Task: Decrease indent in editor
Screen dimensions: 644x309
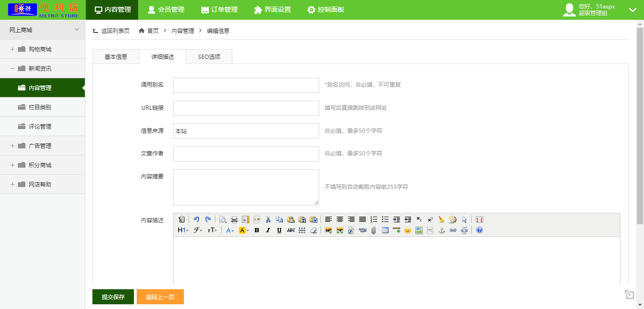Action: [x=408, y=220]
